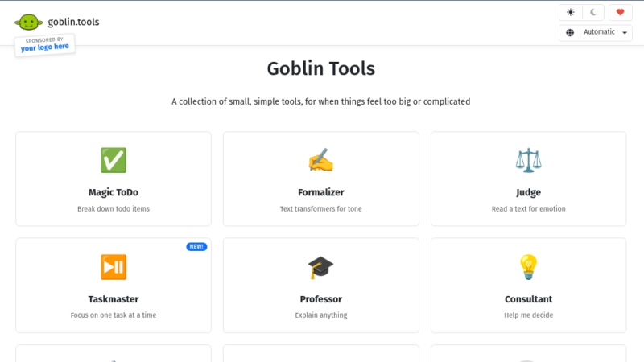644x362 pixels.
Task: Click the green checkmark Magic ToDo icon
Action: pos(114,160)
